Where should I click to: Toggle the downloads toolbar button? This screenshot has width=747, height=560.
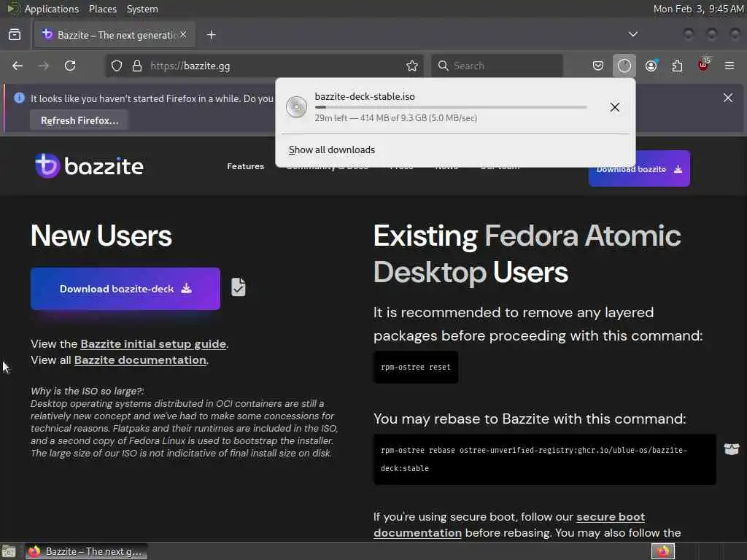click(x=624, y=66)
